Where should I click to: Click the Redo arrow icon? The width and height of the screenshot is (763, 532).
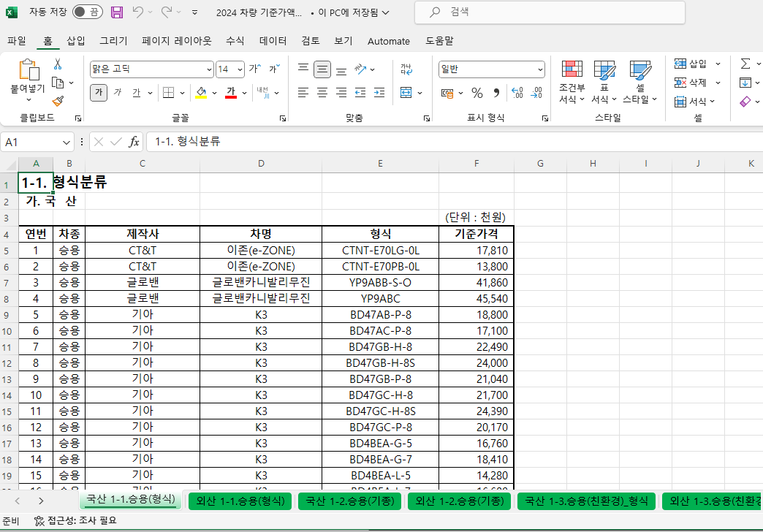click(167, 12)
